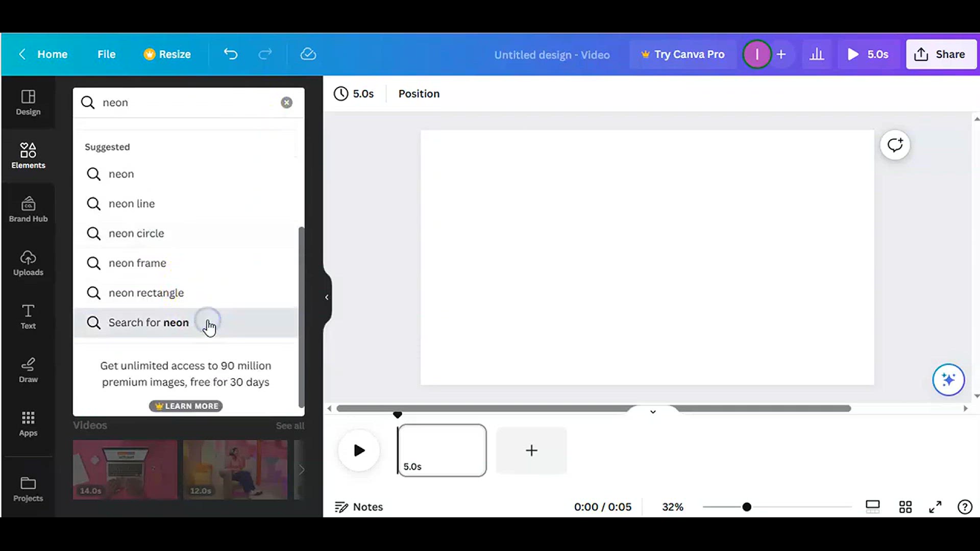Click the Untitled design - Video title

pyautogui.click(x=552, y=55)
